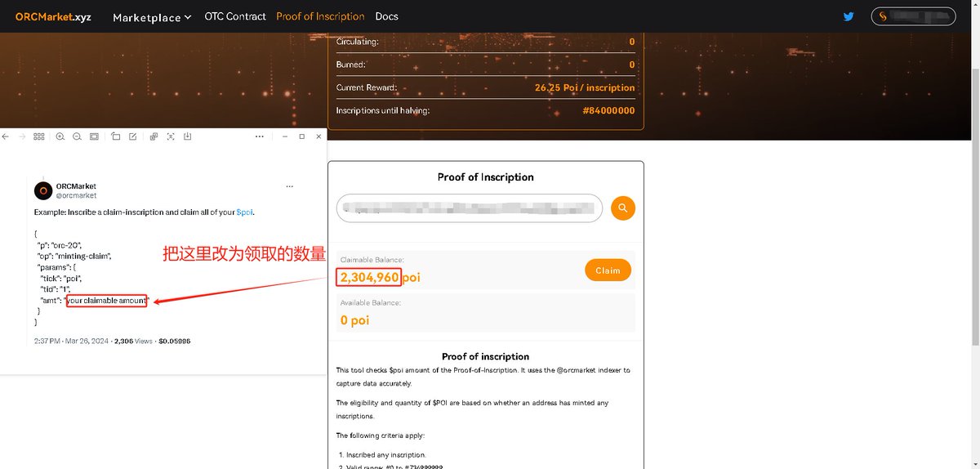980x469 pixels.
Task: Click the 2,306 Views count
Action: tap(134, 341)
